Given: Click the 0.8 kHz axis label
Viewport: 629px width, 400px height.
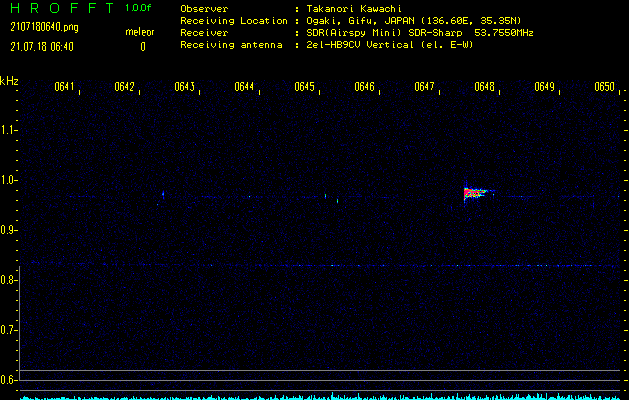Looking at the screenshot, I should 8,280.
